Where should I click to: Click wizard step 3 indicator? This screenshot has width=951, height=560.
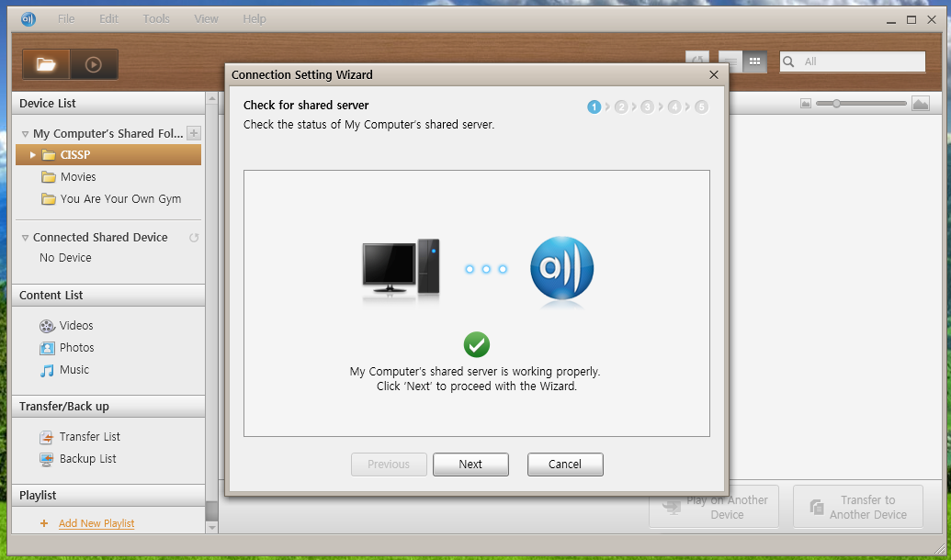tap(647, 107)
